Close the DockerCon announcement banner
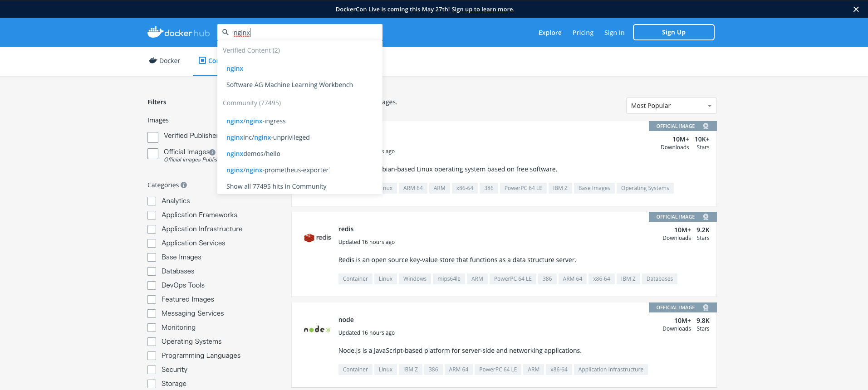 [856, 9]
